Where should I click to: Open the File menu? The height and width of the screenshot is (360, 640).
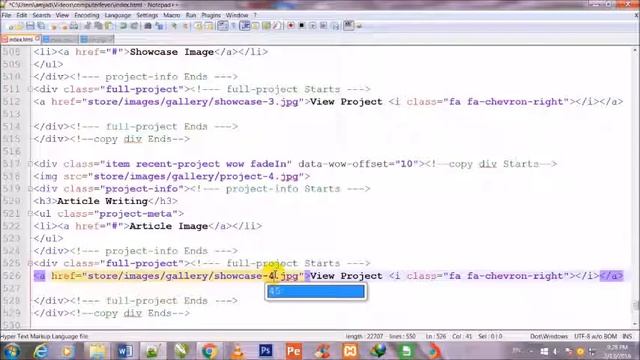[x=6, y=15]
